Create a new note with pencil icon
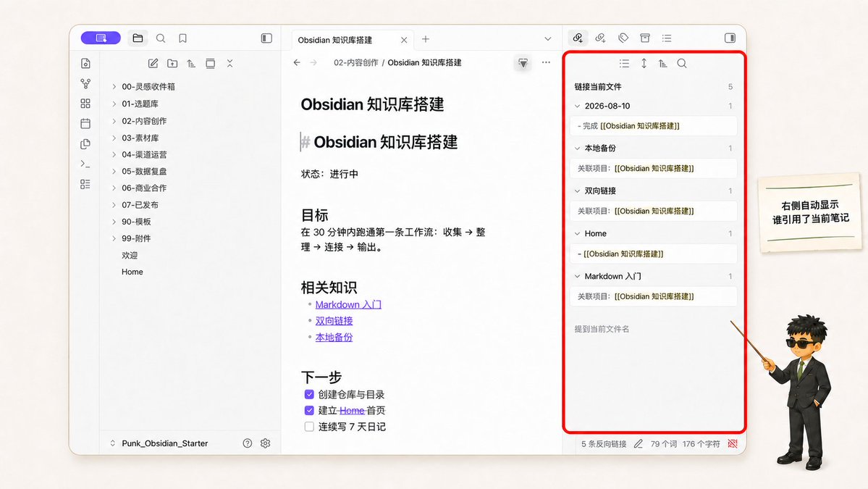Screen dimensions: 868x489 [x=153, y=63]
